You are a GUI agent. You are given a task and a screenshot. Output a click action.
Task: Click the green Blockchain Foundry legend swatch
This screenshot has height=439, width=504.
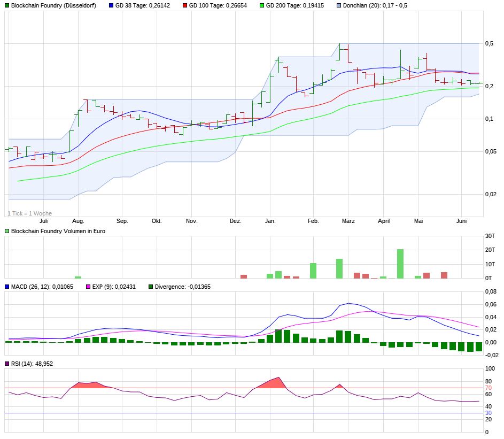tap(7, 5)
